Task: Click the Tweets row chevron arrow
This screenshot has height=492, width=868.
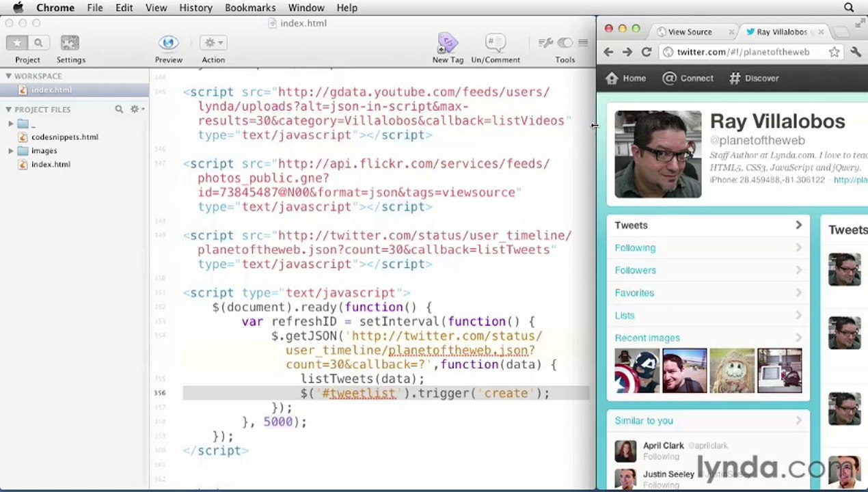Action: coord(798,225)
